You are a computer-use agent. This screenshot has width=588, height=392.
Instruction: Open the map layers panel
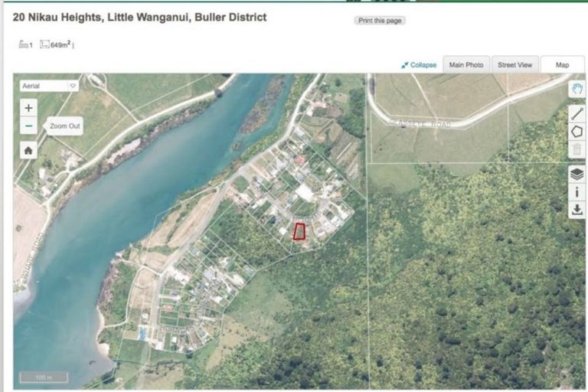click(x=577, y=174)
